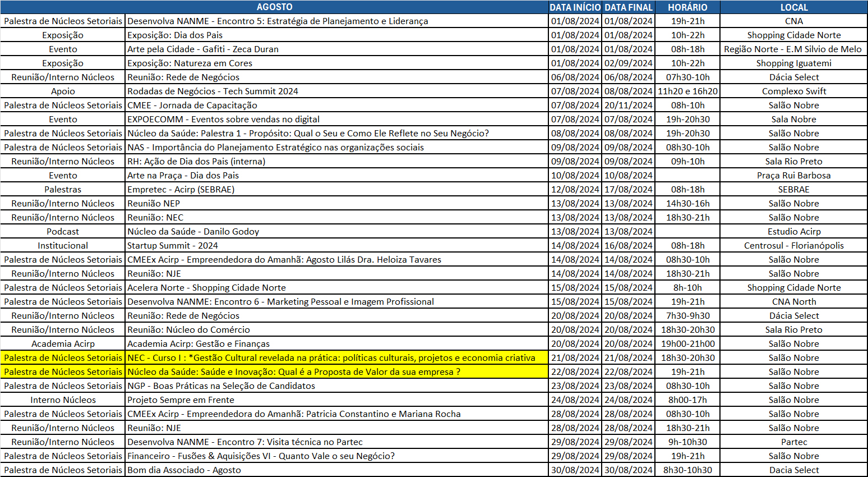The image size is (868, 477).
Task: Select 'Projeto Sempre em Frente' cell
Action: (336, 400)
